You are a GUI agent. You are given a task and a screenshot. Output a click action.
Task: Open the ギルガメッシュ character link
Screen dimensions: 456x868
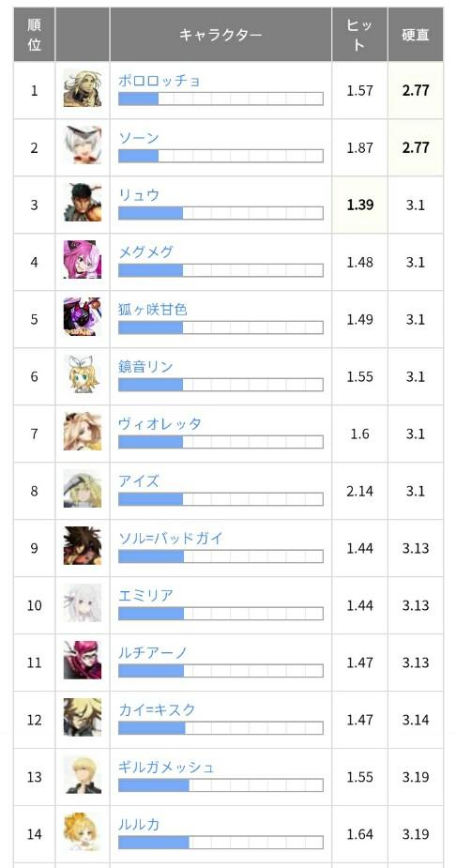(167, 768)
